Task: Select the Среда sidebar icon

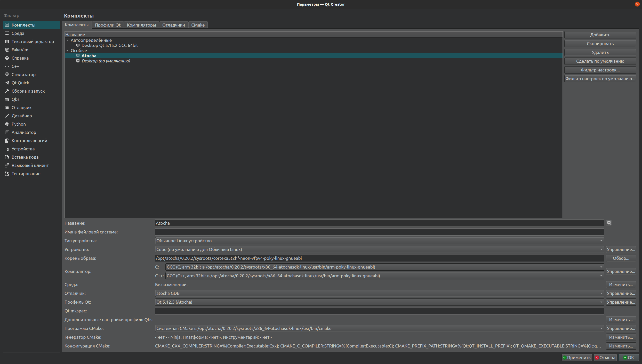Action: pos(7,33)
